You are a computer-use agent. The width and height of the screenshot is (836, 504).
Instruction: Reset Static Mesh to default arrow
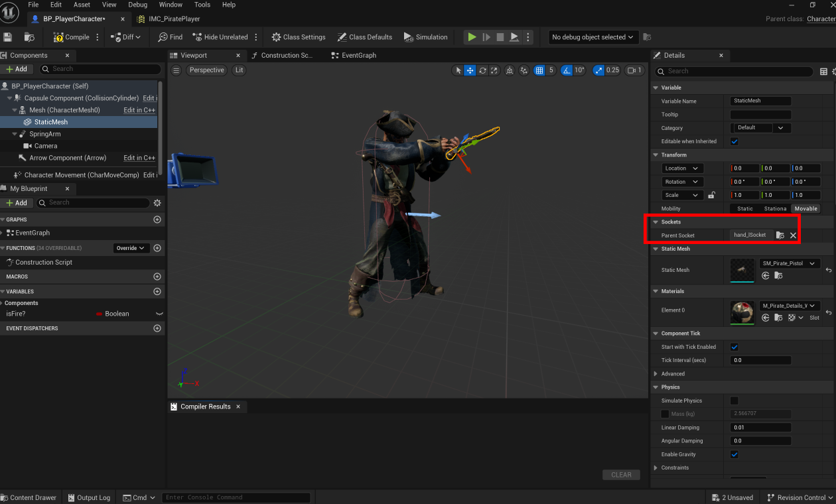click(x=829, y=270)
